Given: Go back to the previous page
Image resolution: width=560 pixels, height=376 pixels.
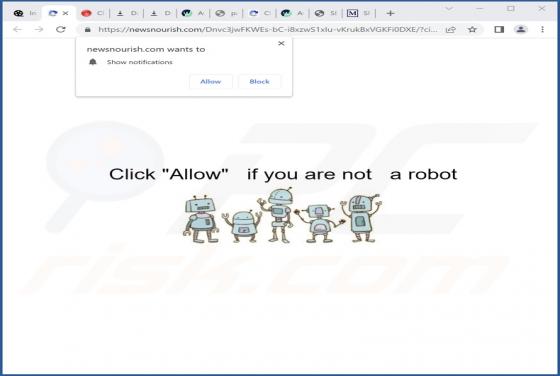Looking at the screenshot, I should (17, 30).
